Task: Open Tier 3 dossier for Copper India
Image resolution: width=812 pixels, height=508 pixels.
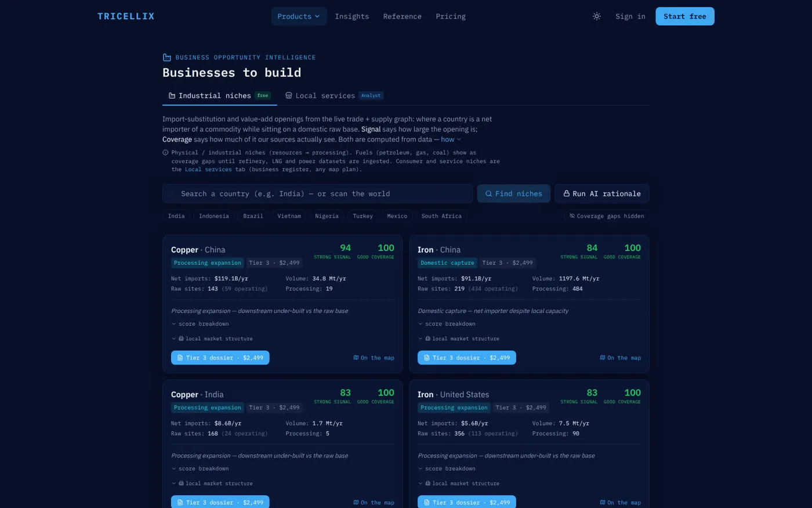Action: point(220,502)
